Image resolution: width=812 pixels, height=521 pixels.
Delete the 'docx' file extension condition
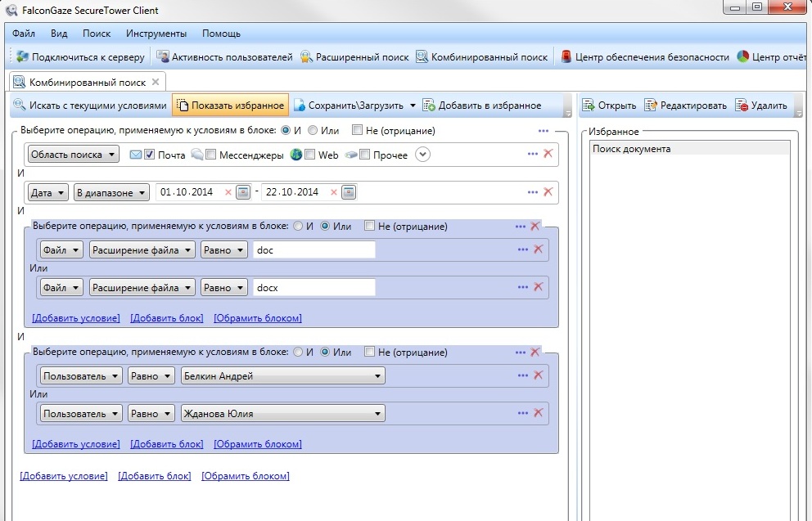(x=539, y=287)
